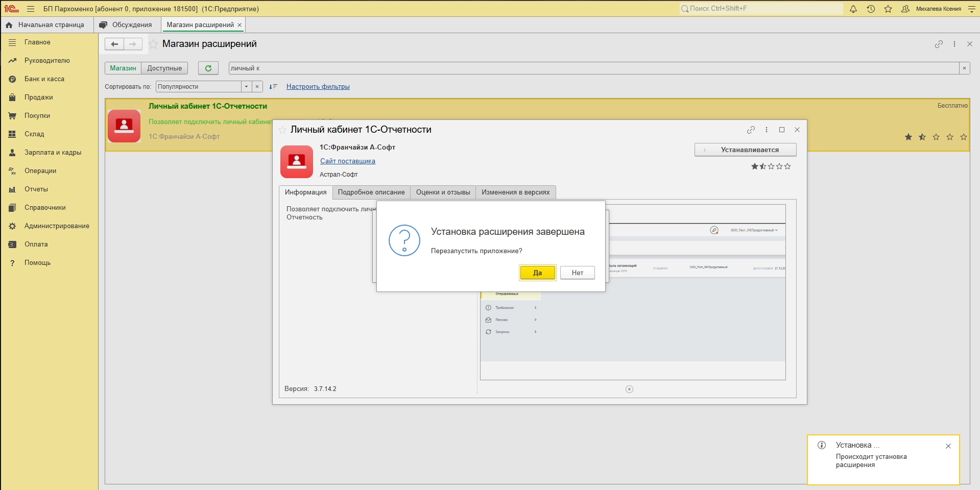Screen dimensions: 980x490
Task: Open Настроить фильтры link
Action: click(x=318, y=86)
